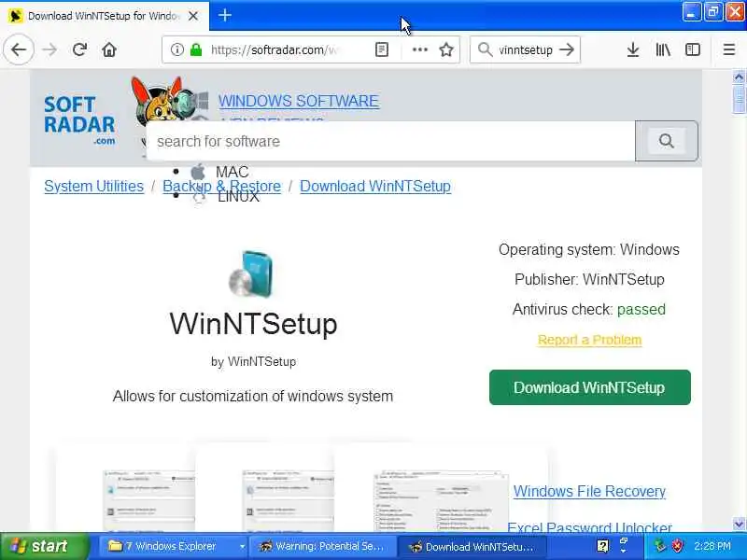747x560 pixels.
Task: Open the downloads panel
Action: click(633, 49)
